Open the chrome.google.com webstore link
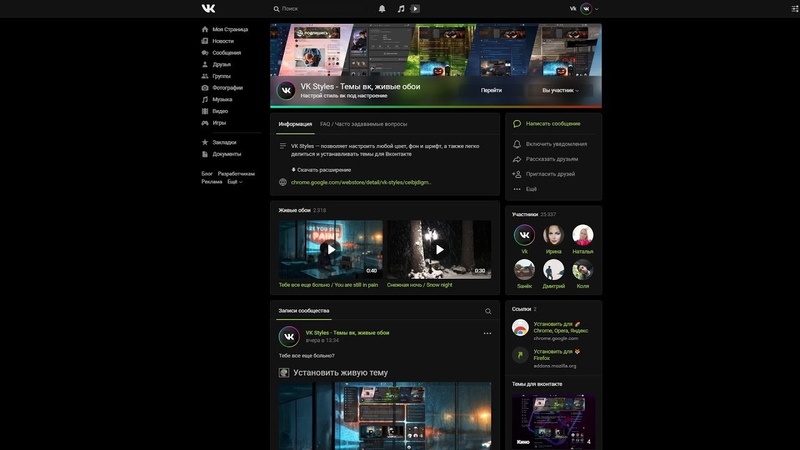Screen dimensions: 800x450 (361, 182)
